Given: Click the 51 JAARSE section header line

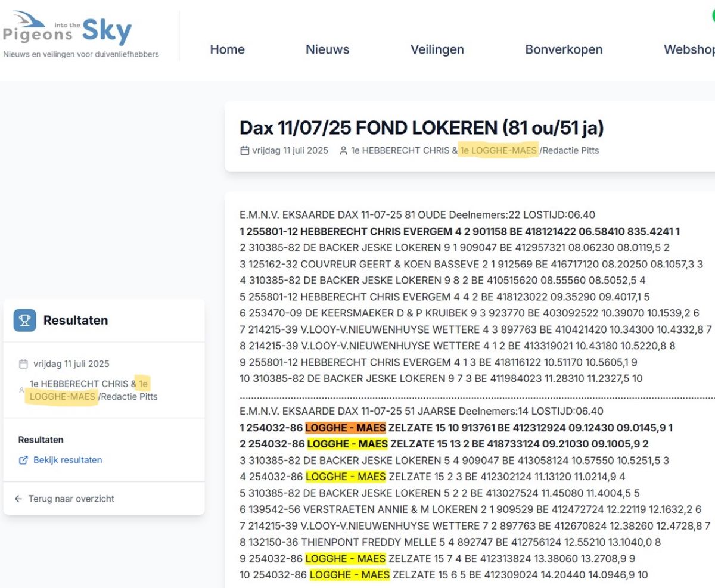Looking at the screenshot, I should (421, 411).
